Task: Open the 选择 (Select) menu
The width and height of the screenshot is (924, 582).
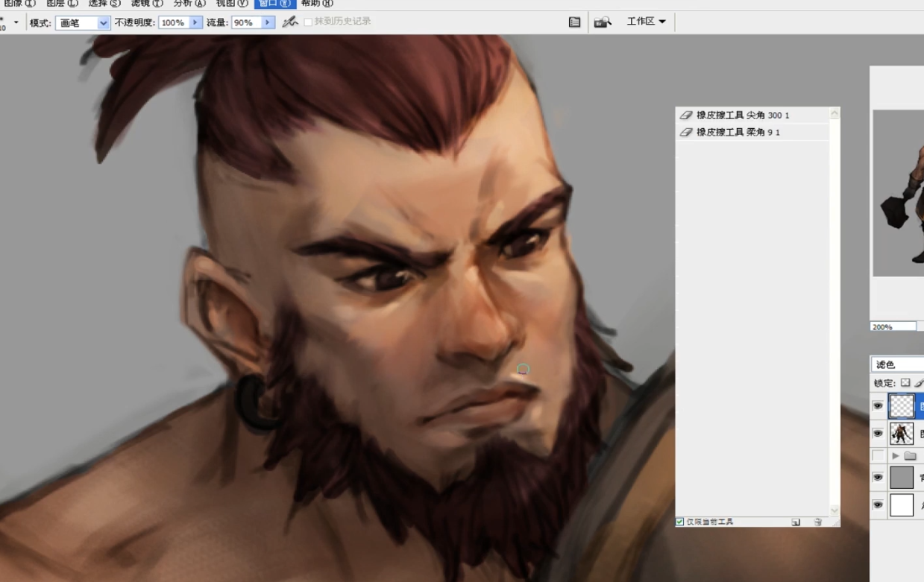Action: pyautogui.click(x=104, y=4)
